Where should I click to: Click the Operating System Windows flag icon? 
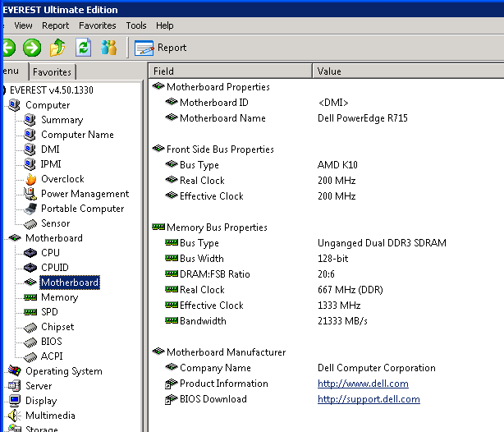pos(15,371)
